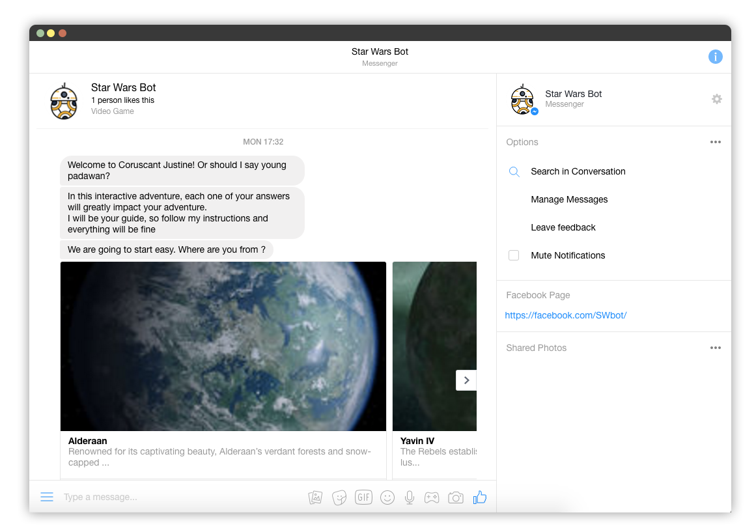Open the facebook.com/SWbot link
This screenshot has width=756, height=532.
click(x=566, y=315)
